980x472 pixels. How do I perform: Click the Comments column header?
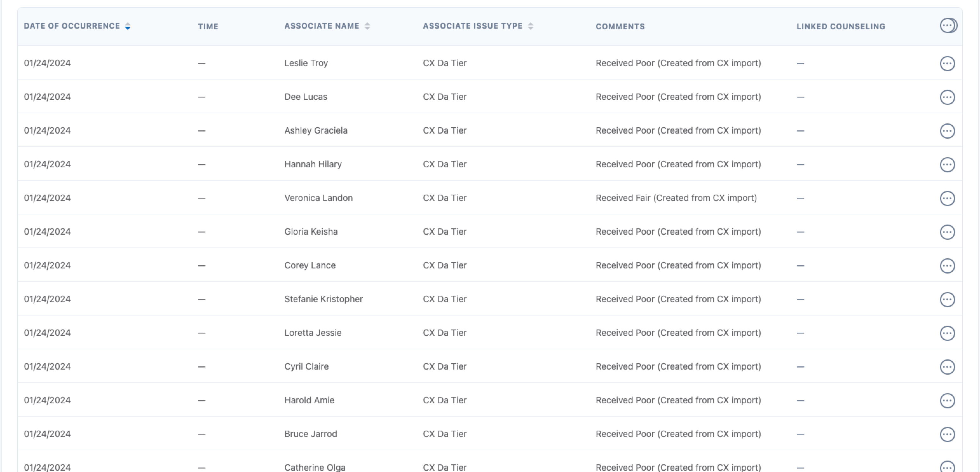coord(620,26)
